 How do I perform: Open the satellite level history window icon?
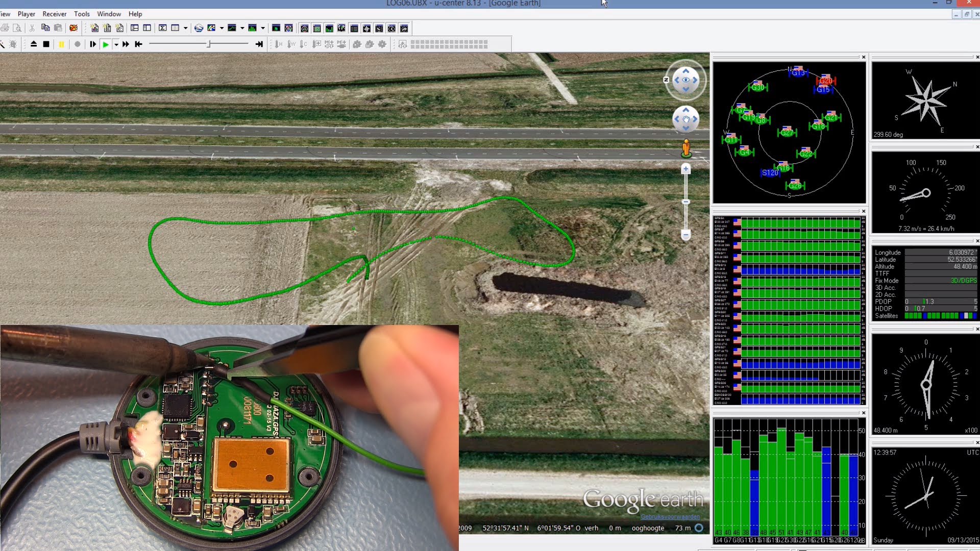[x=317, y=29]
